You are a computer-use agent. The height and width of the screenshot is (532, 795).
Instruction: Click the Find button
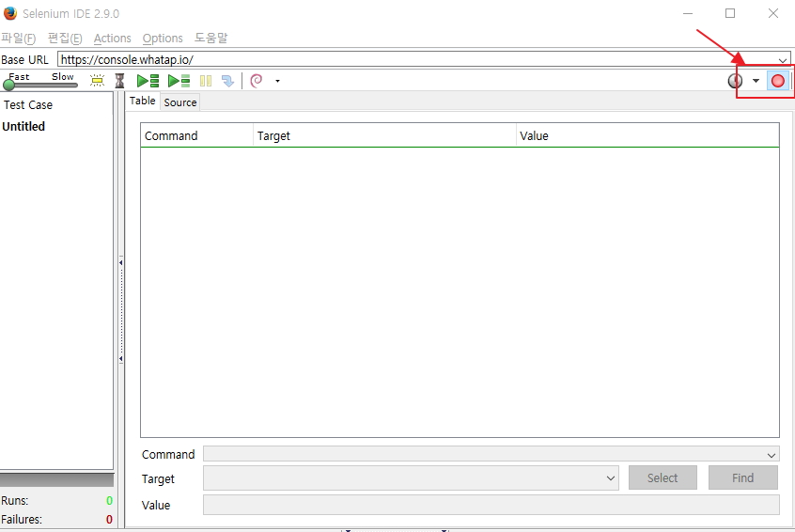coord(742,477)
